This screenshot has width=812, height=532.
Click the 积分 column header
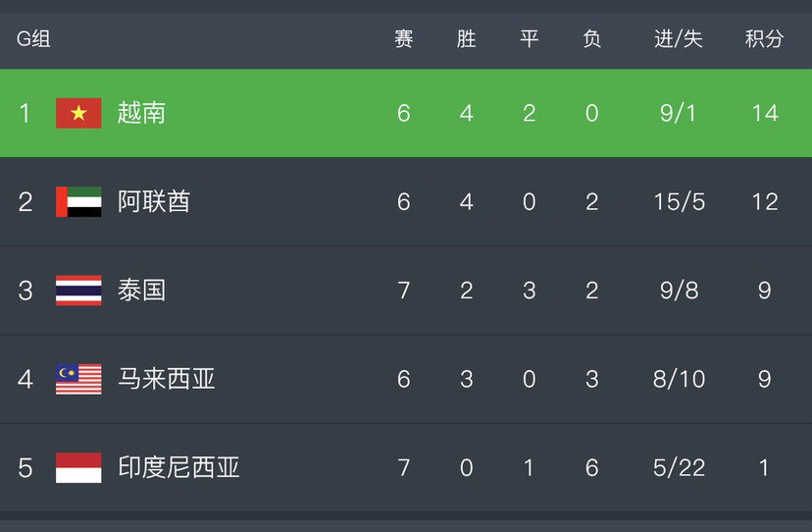[x=764, y=39]
